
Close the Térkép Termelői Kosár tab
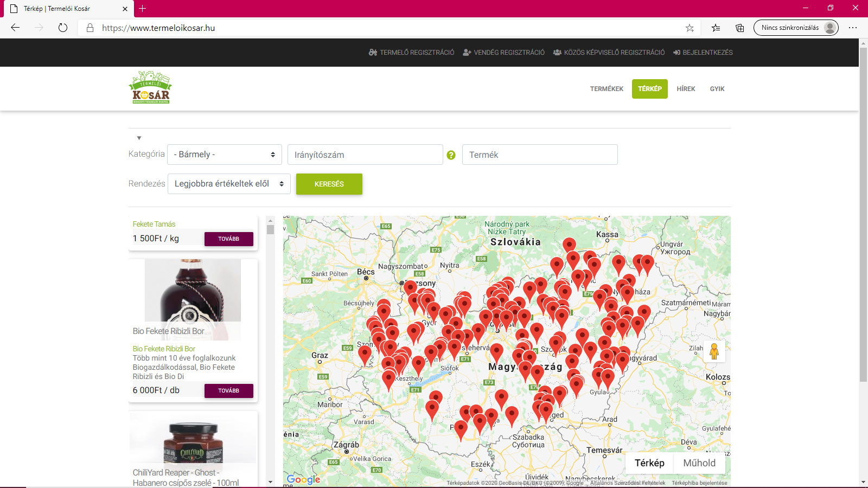point(125,9)
